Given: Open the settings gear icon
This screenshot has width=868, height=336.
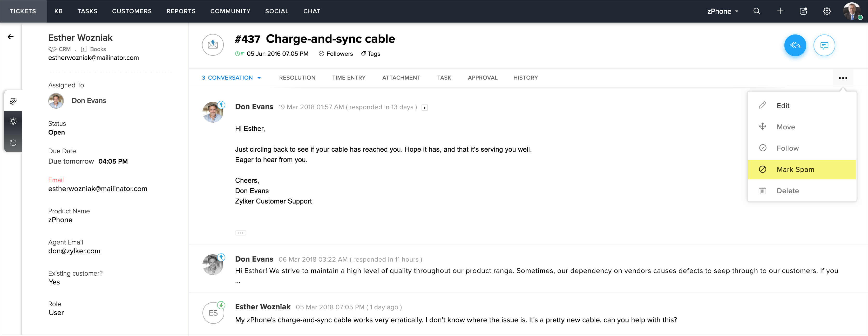Looking at the screenshot, I should [826, 11].
